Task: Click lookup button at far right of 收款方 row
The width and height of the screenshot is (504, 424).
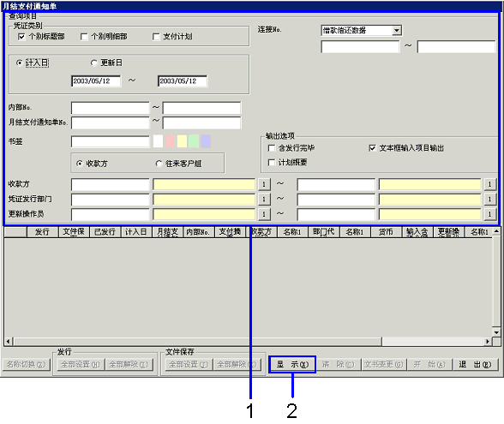Action: pyautogui.click(x=489, y=184)
